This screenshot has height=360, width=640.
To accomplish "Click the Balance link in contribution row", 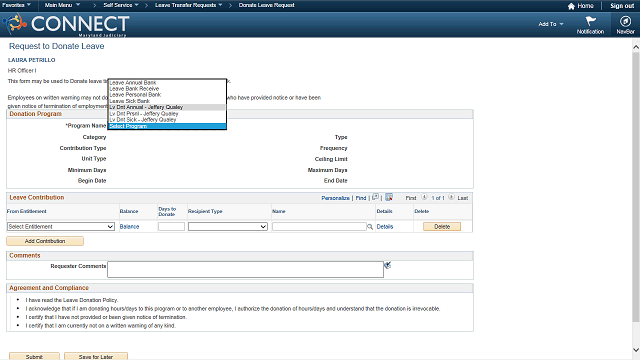I will pos(129,227).
